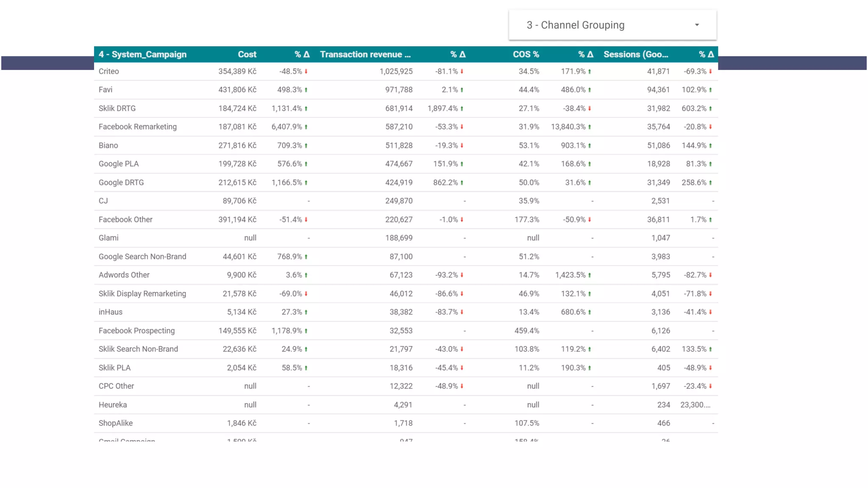Screen dimensions: 868x488
Task: Click red arrow in Biano revenue change
Action: click(x=462, y=146)
